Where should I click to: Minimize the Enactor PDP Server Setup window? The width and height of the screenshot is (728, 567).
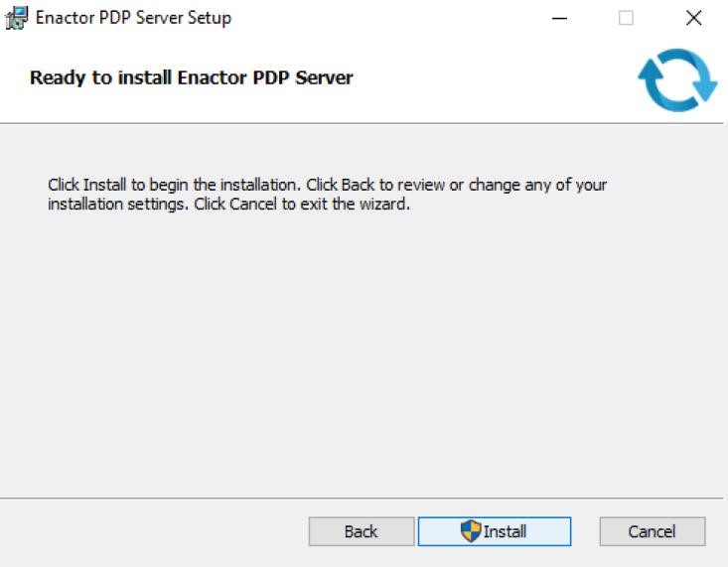560,18
